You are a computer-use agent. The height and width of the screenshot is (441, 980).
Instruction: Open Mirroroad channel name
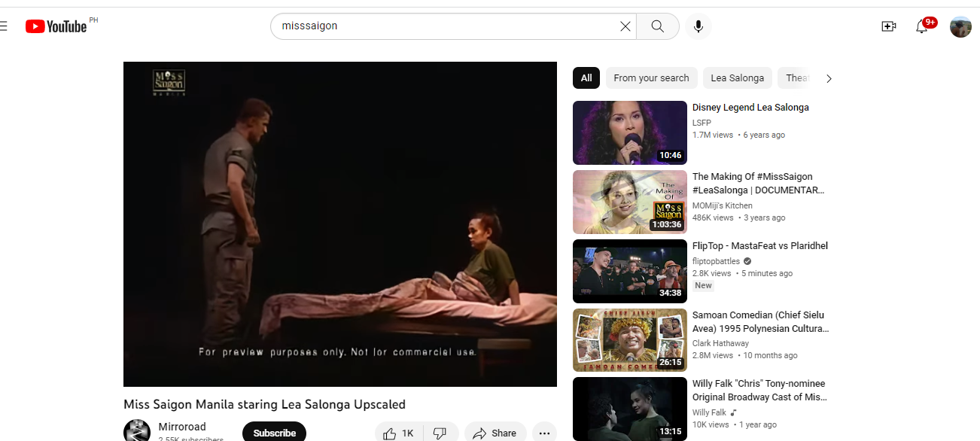pos(182,427)
